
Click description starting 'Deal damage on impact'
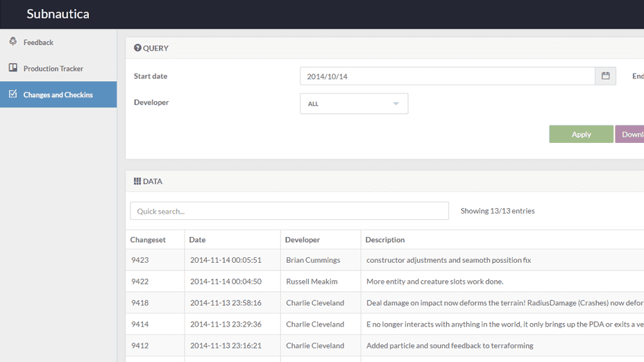(505, 302)
